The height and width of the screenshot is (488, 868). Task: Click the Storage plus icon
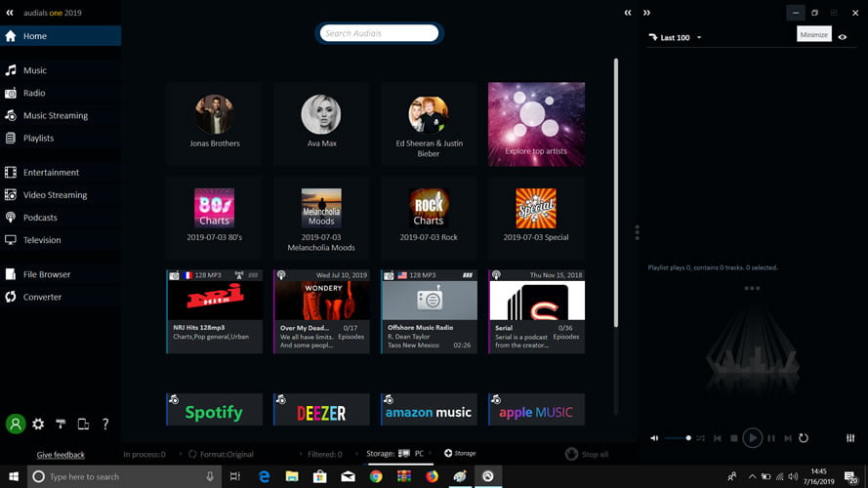[448, 454]
